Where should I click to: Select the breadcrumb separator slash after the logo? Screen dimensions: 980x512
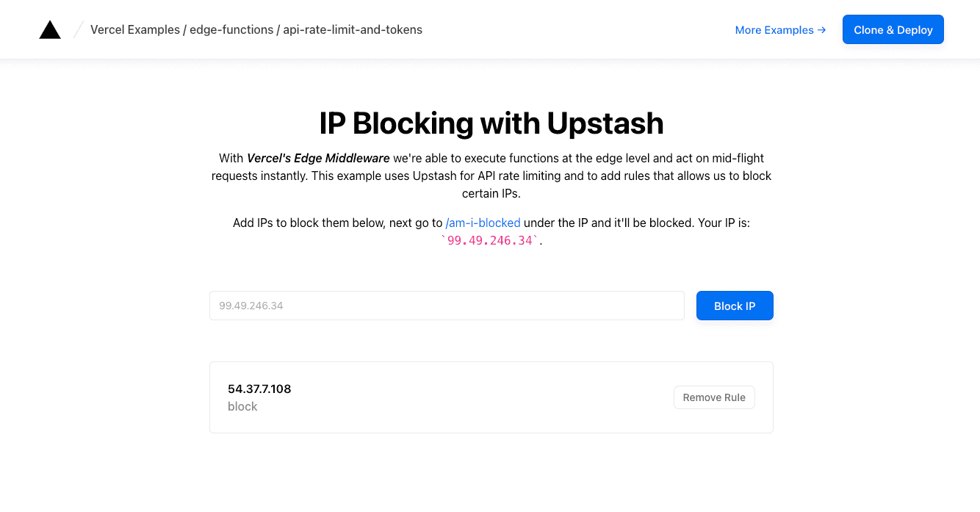tap(77, 29)
